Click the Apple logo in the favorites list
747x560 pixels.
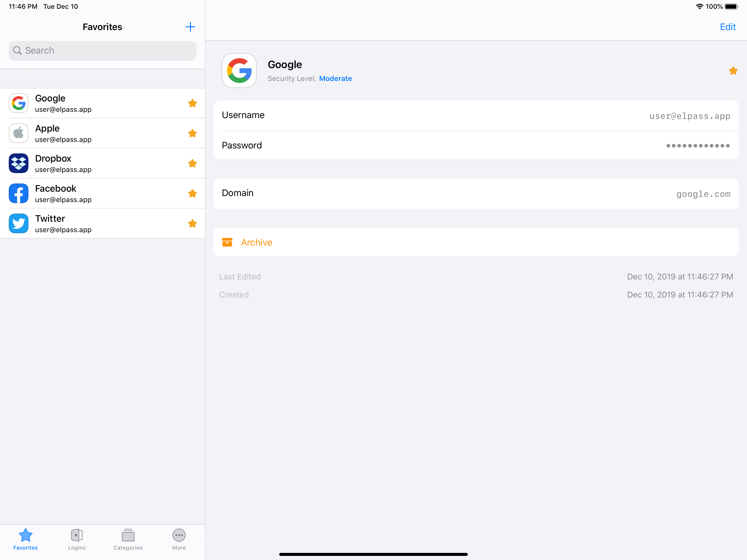click(19, 133)
